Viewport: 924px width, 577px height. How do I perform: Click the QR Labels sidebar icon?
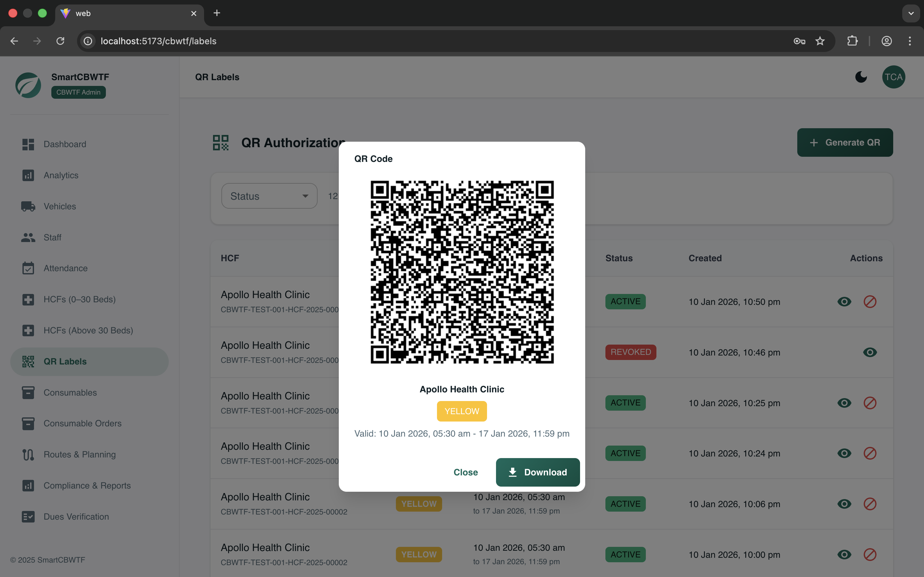click(28, 361)
